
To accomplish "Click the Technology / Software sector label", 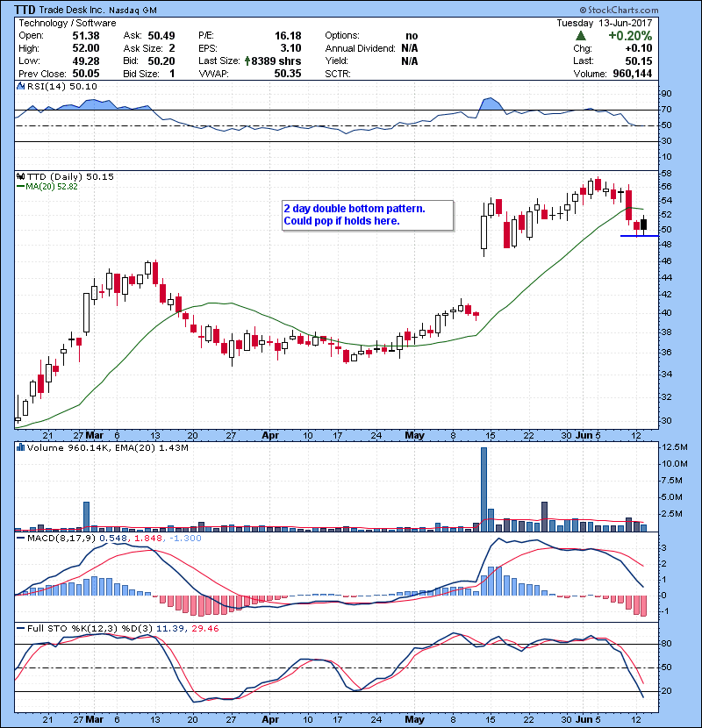I will [68, 23].
